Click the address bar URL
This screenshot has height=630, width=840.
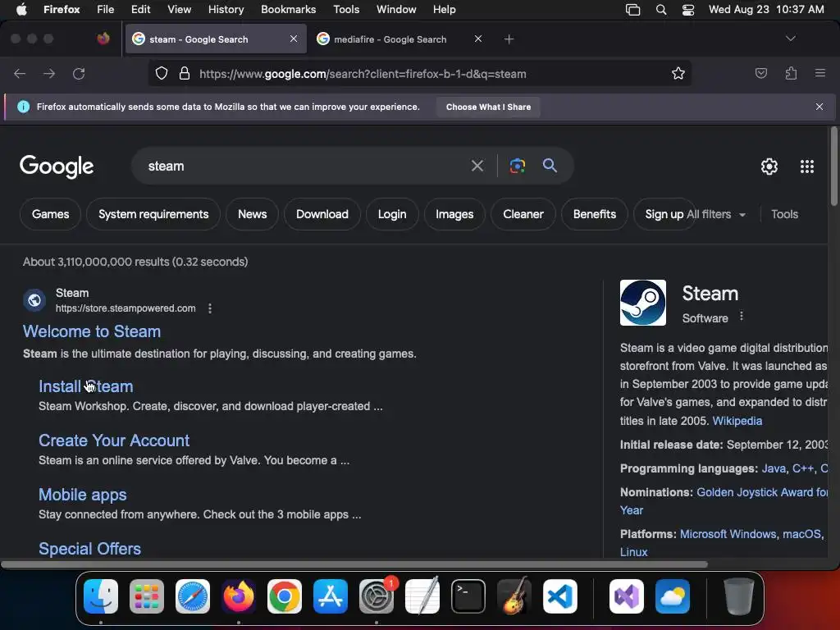[363, 74]
